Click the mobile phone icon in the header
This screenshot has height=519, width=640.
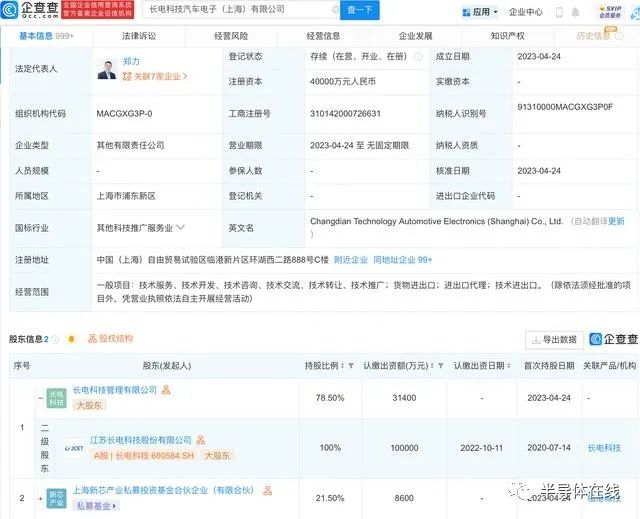coord(559,12)
